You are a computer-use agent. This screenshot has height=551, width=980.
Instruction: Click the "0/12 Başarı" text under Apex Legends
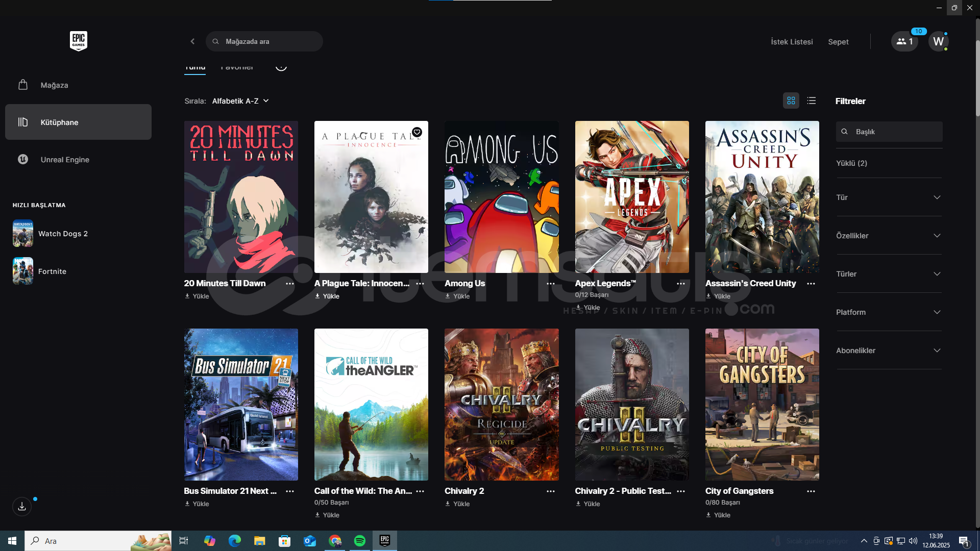592,295
